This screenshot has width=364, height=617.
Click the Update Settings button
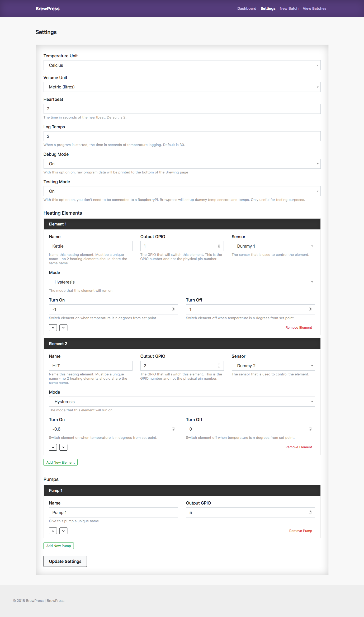65,561
